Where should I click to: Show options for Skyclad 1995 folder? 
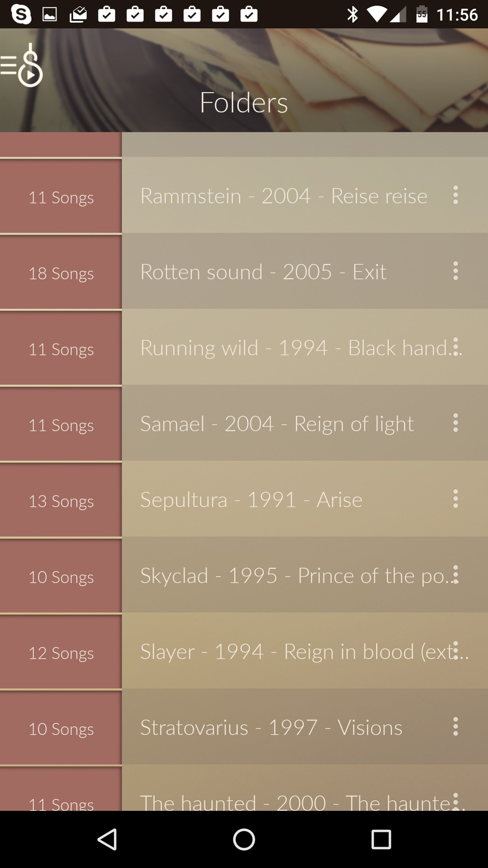tap(456, 575)
